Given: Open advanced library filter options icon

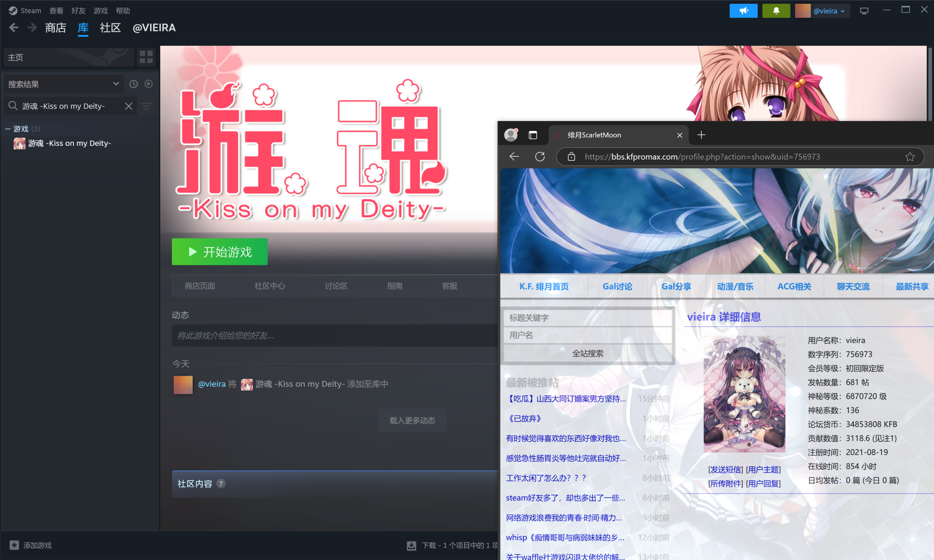Looking at the screenshot, I should click(x=146, y=106).
